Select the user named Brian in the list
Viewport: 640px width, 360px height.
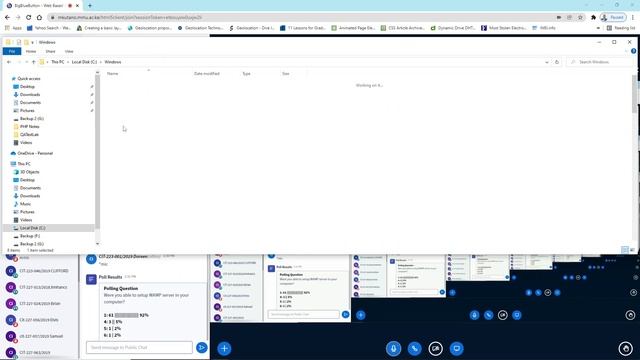pos(40,304)
